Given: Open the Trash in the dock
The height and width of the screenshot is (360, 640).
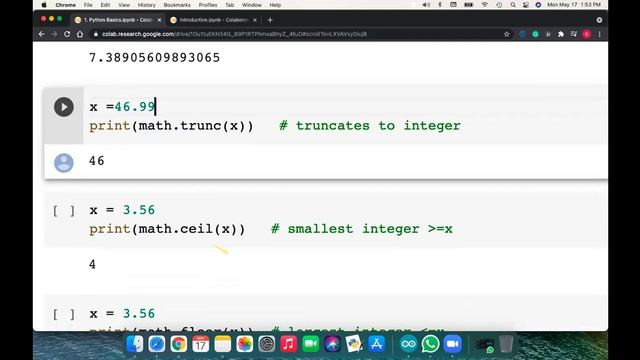Looking at the screenshot, I should (x=506, y=344).
